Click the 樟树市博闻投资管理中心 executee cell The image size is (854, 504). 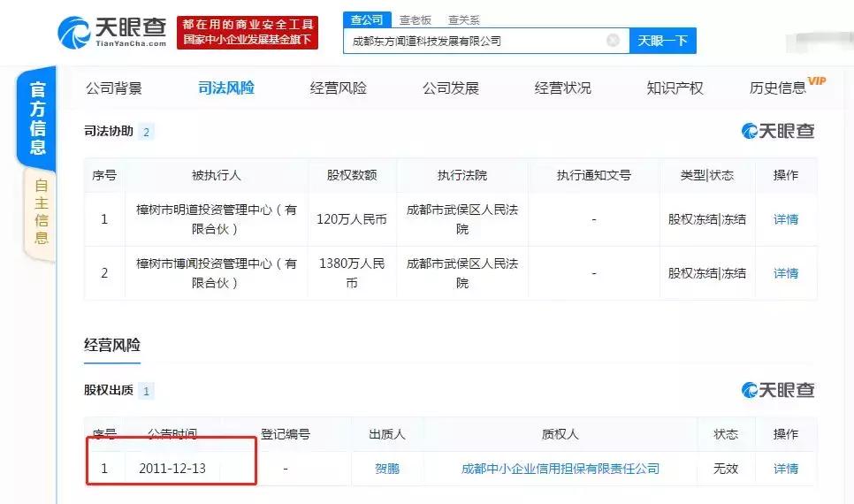coord(217,273)
